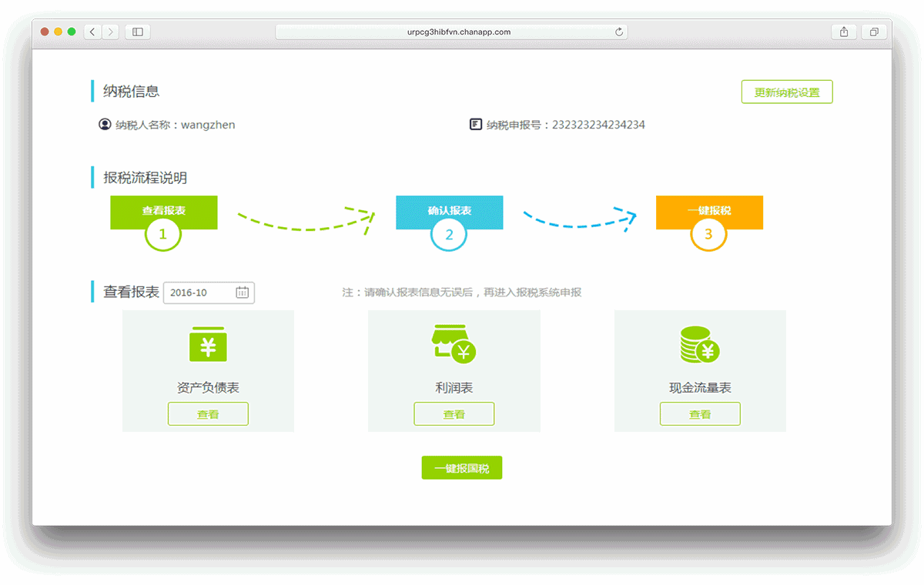Select the 2016-10 date input field
This screenshot has height=585, width=924.
tap(199, 292)
